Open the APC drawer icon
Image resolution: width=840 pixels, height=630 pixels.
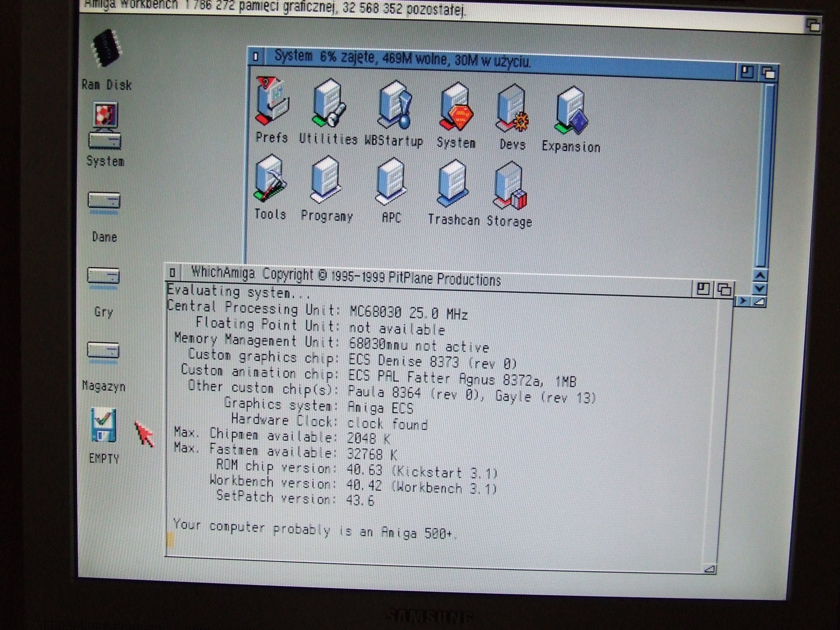(391, 182)
